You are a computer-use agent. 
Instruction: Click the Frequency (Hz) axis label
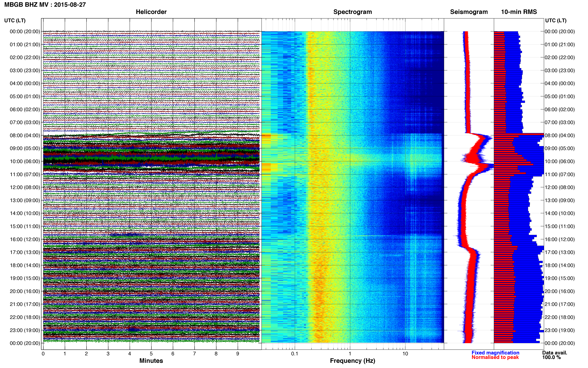[352, 361]
